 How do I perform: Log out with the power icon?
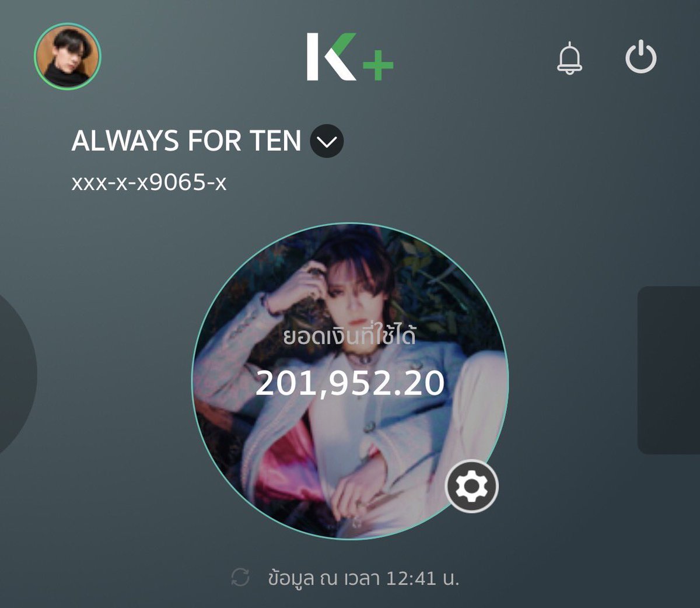pos(641,58)
